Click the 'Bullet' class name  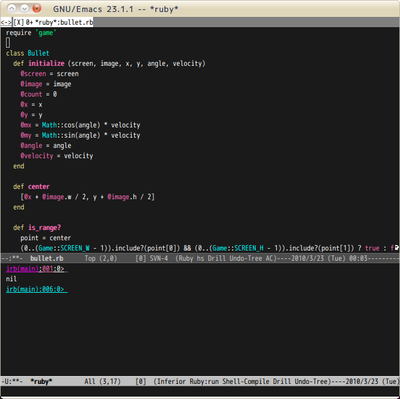point(38,53)
